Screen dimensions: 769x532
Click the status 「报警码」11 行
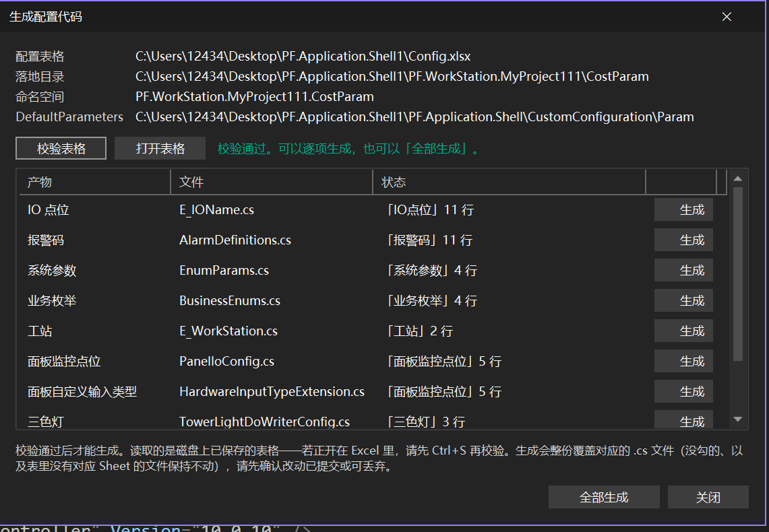pyautogui.click(x=429, y=240)
